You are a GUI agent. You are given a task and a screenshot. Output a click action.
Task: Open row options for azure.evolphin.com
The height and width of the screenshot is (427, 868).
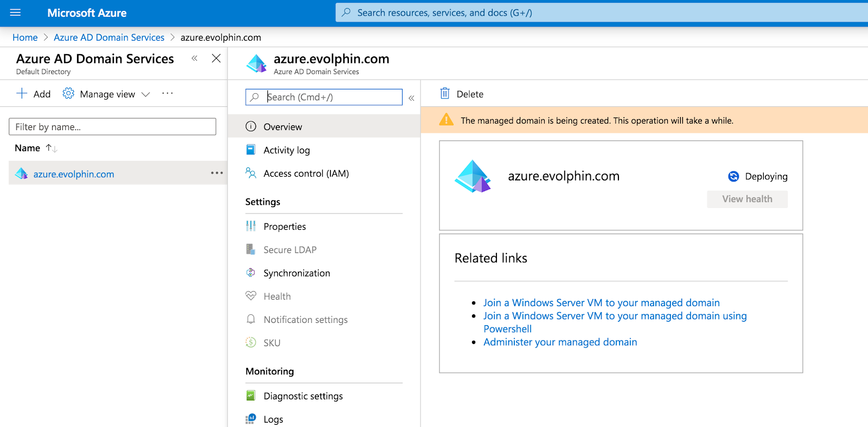217,173
